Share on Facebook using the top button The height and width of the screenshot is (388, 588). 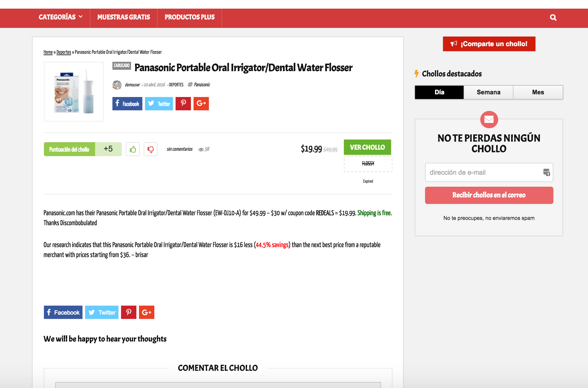(127, 104)
